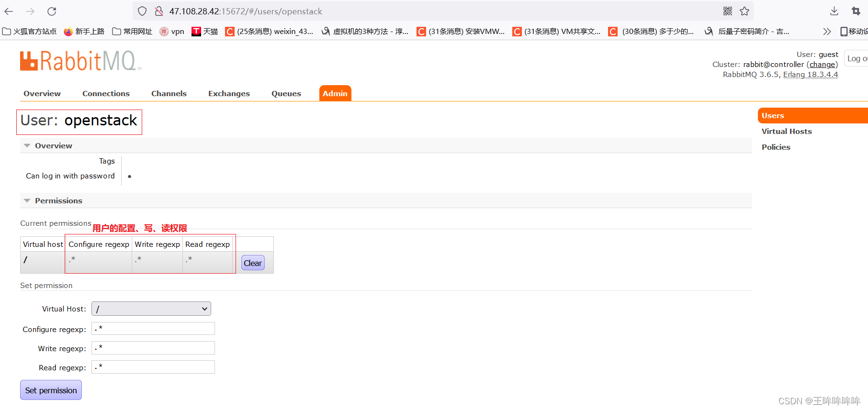Open the 后量子密码简介 bookmark

click(x=747, y=32)
